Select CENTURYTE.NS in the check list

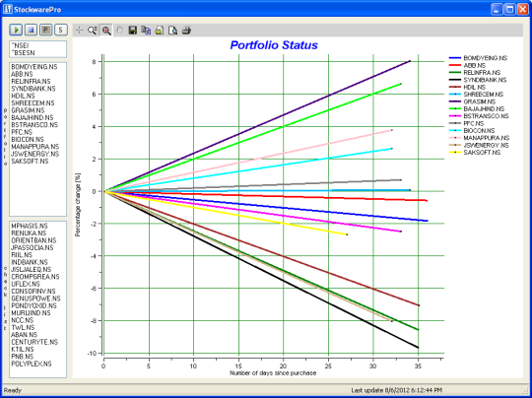pos(34,342)
